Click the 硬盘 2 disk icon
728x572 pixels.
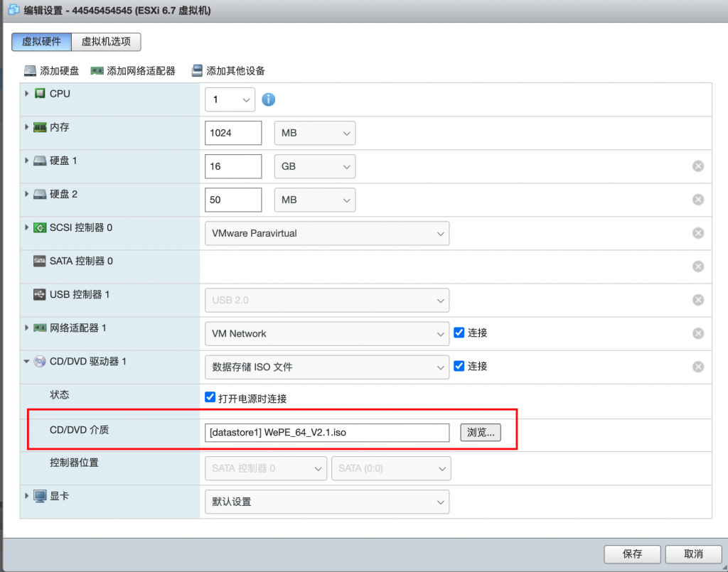click(x=40, y=194)
